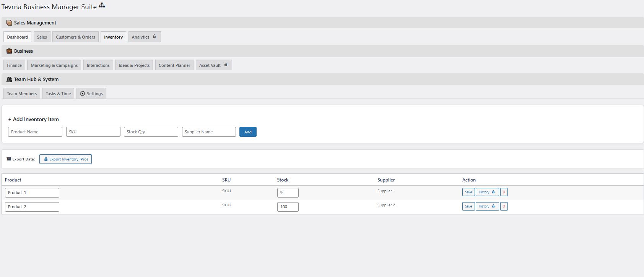Focus the Product Name field

tap(35, 132)
